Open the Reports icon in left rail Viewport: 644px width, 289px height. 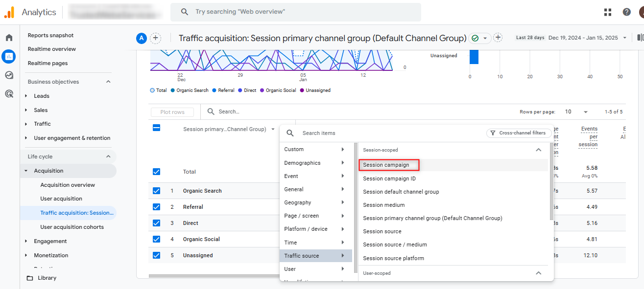point(9,56)
